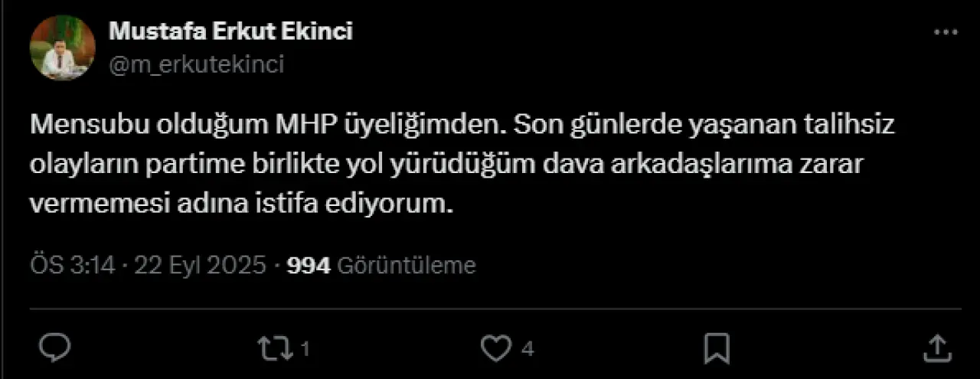Click the retweet count number 1
980x379 pixels.
click(305, 350)
